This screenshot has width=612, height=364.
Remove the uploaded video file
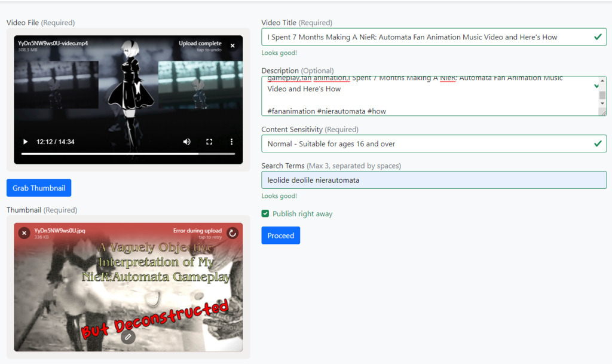232,45
